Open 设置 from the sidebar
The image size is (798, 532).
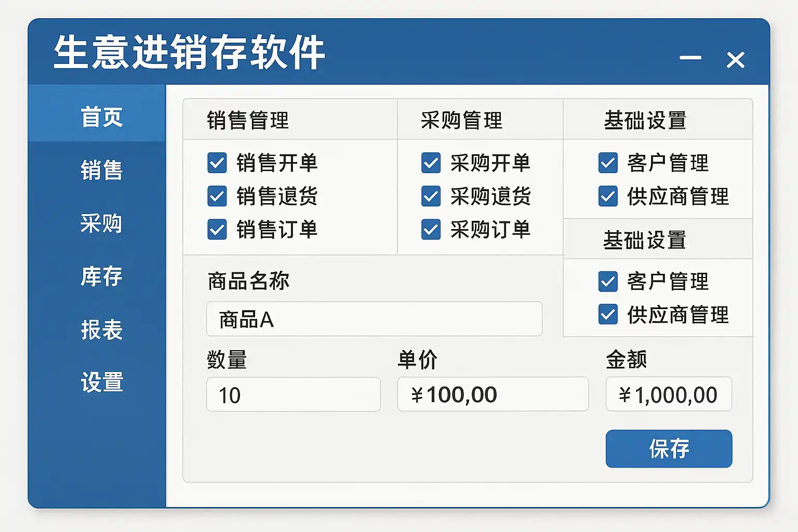coord(101,382)
